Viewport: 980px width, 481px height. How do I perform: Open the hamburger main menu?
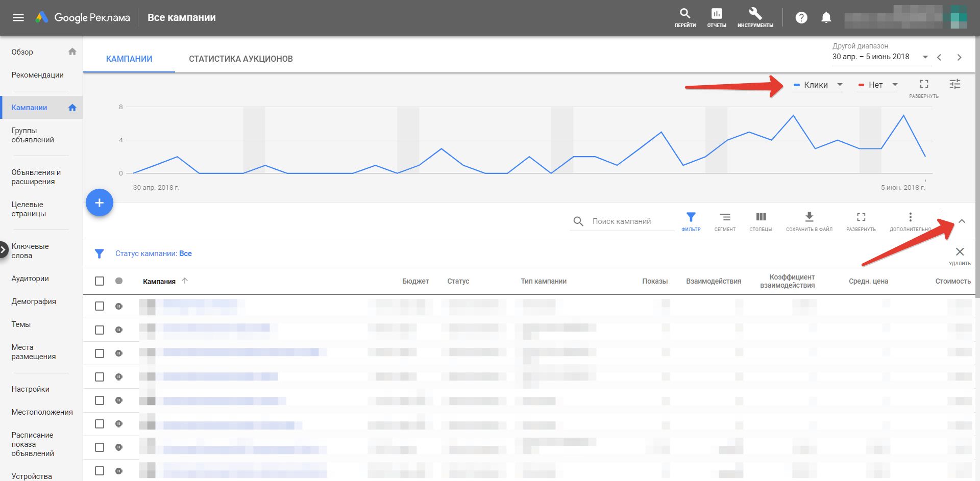pyautogui.click(x=18, y=18)
